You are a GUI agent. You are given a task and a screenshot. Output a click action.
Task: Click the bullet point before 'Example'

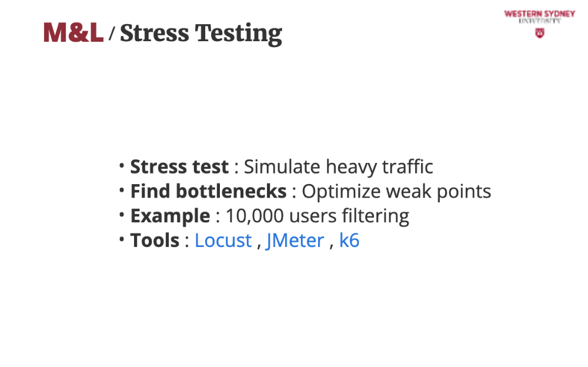(x=122, y=214)
